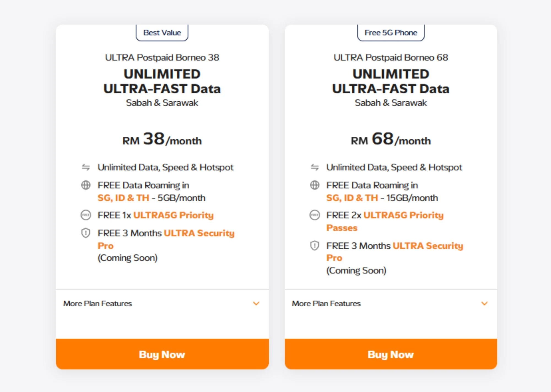This screenshot has width=551, height=392.
Task: Click security shield icon in Borneo 68 card
Action: click(315, 245)
